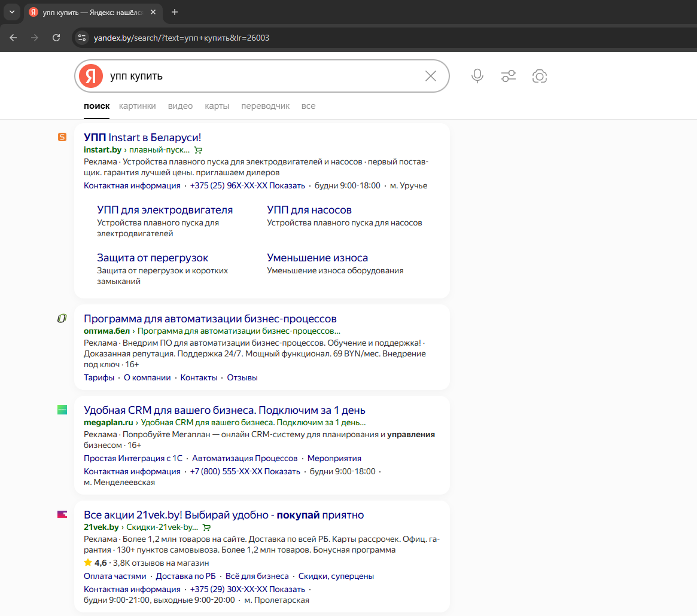Click in the search query field
The width and height of the screenshot is (697, 616).
point(262,76)
